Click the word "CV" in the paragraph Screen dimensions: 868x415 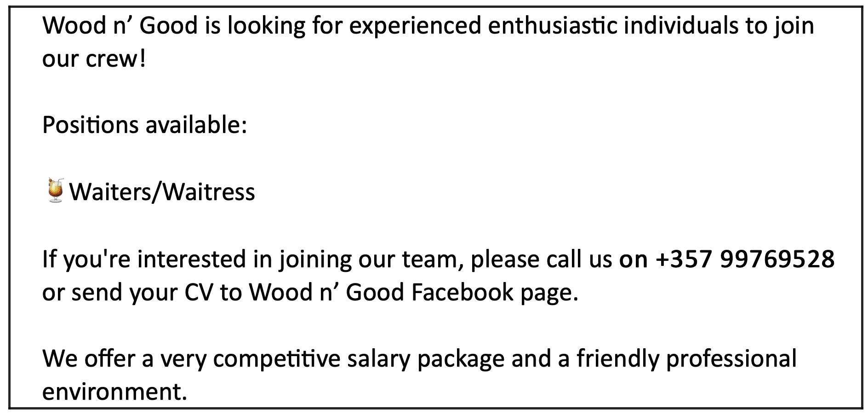(199, 292)
